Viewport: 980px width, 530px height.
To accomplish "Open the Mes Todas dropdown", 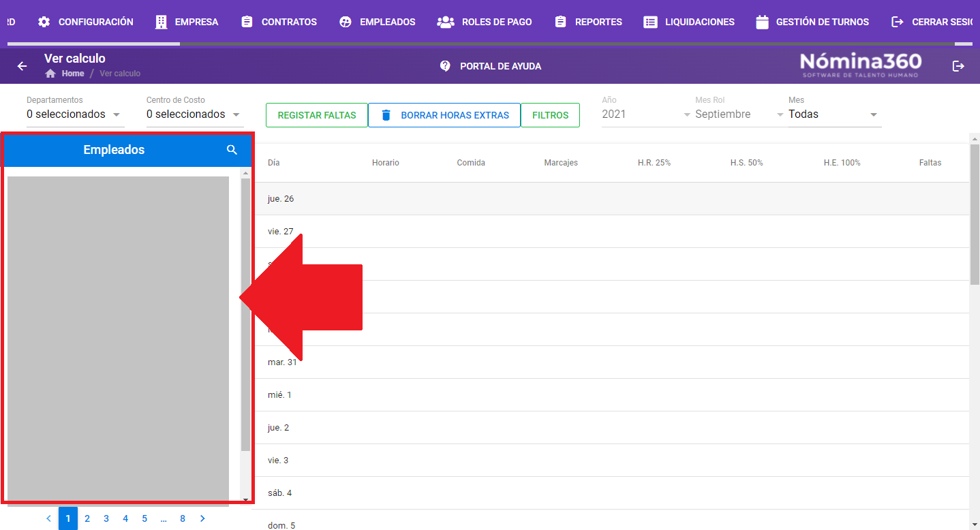I will click(835, 114).
